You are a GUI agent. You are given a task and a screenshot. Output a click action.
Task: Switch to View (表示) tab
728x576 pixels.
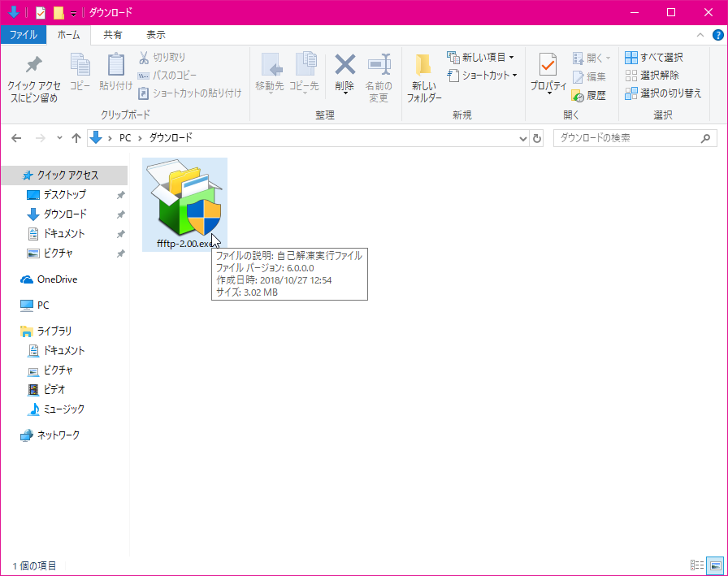coord(156,35)
